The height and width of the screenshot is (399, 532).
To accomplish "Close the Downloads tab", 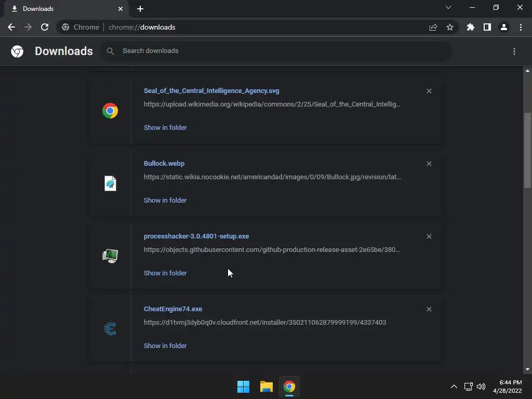I will [x=121, y=9].
